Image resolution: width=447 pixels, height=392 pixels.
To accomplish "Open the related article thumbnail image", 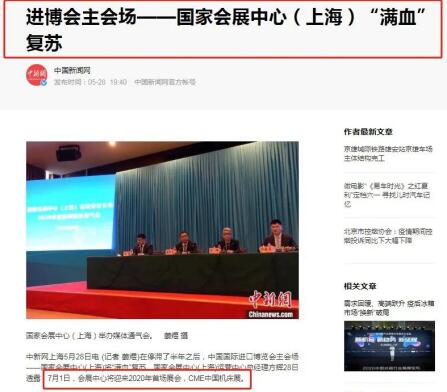I will coord(389,346).
